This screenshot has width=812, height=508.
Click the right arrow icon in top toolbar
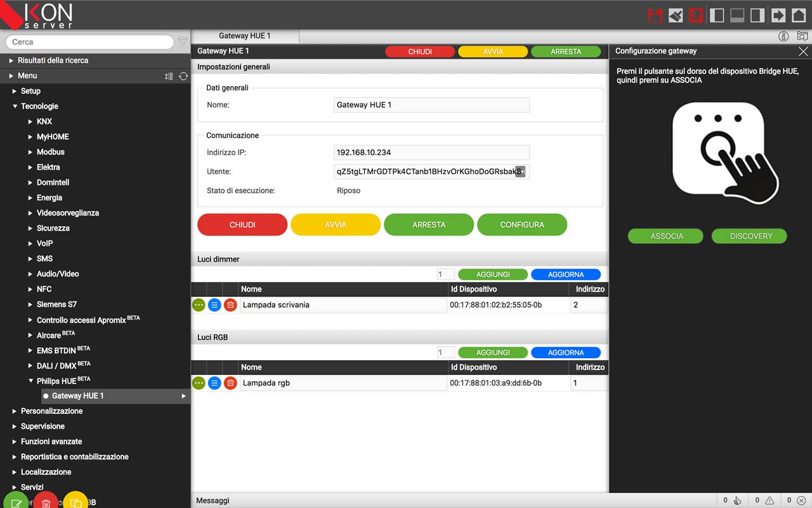click(778, 15)
